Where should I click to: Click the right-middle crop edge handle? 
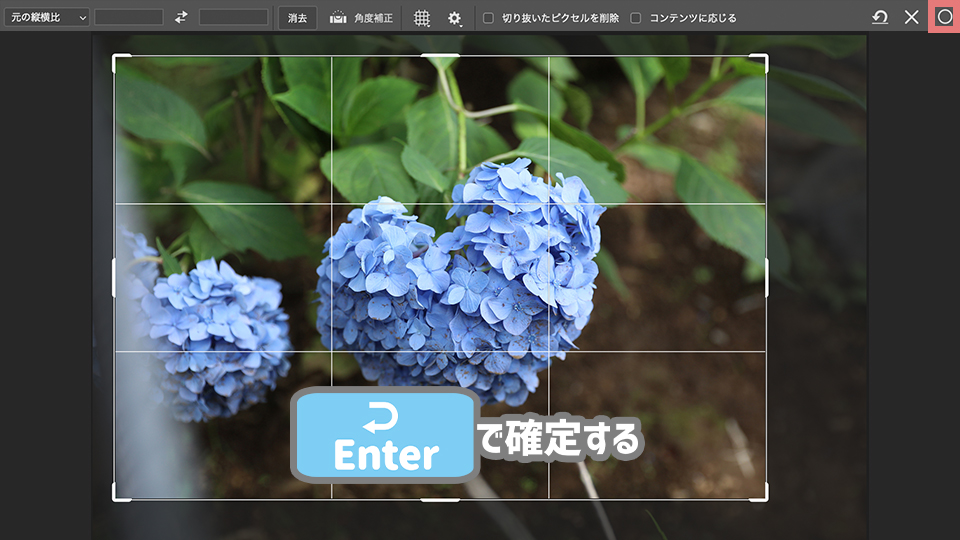click(x=767, y=278)
